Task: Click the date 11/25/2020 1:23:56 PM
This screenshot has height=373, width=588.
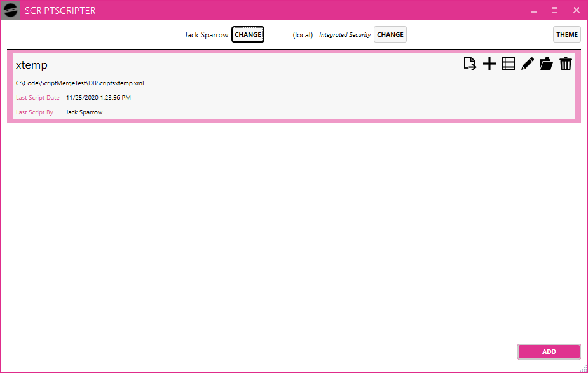Action: click(x=99, y=97)
